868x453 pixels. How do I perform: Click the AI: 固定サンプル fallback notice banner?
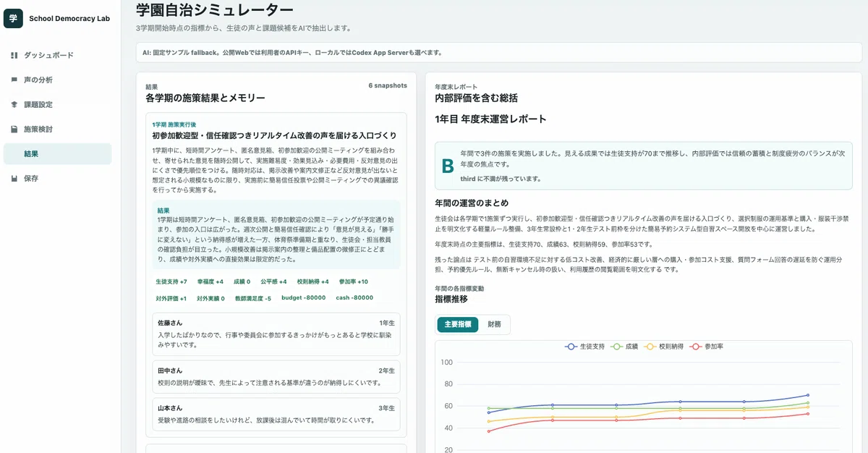point(498,53)
